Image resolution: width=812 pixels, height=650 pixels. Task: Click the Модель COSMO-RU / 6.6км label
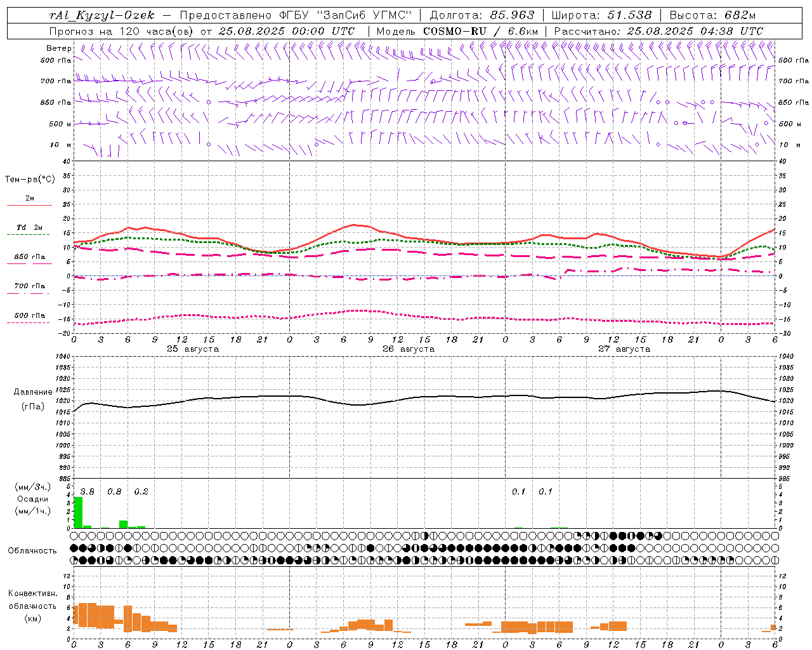[457, 31]
